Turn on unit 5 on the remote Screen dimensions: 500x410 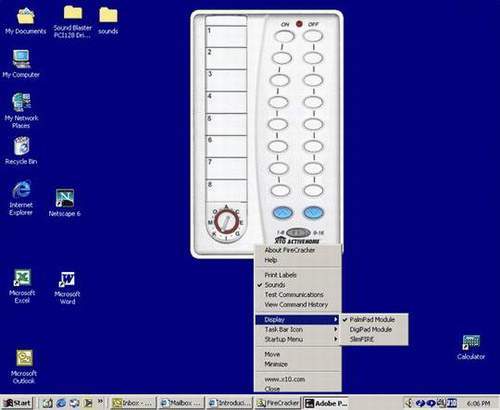coord(278,124)
